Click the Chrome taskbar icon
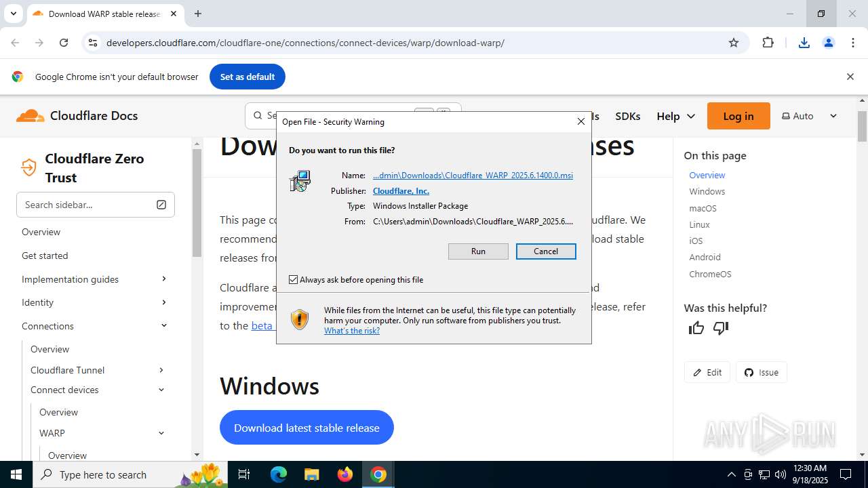Image resolution: width=868 pixels, height=488 pixels. (x=378, y=474)
